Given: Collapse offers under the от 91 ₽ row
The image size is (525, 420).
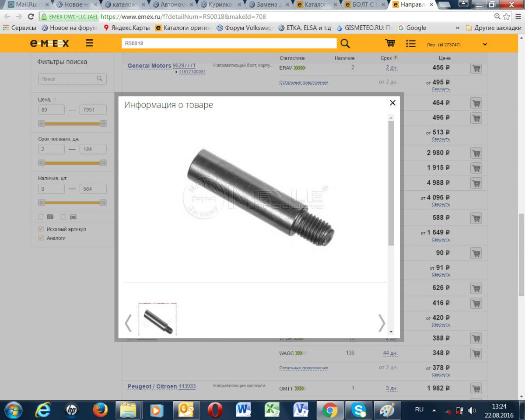Looking at the screenshot, I should pos(441,275).
